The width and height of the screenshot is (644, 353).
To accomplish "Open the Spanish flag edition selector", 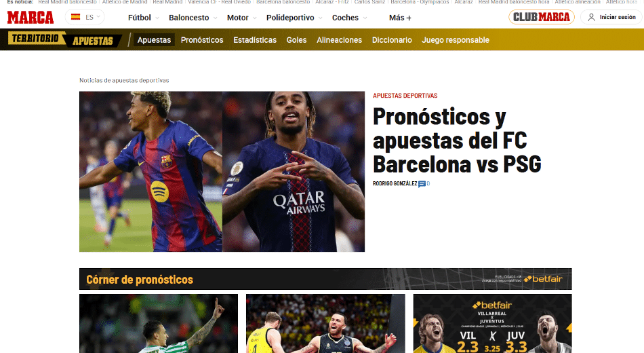I will click(85, 17).
